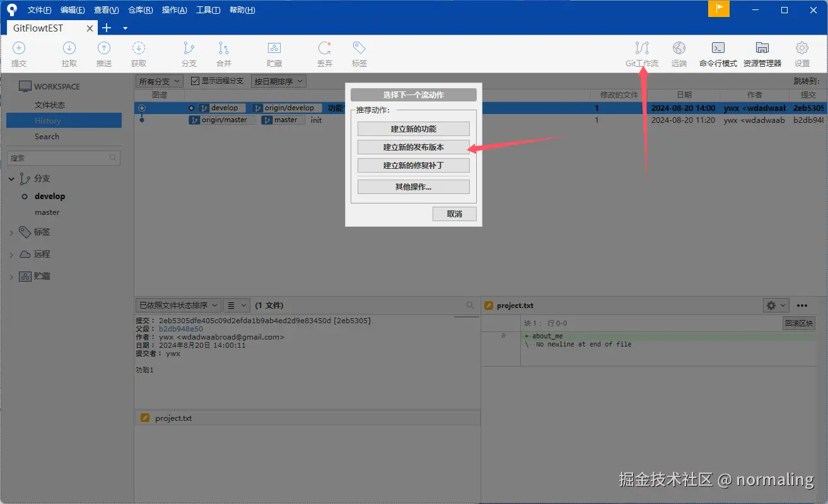Screen dimensions: 828x504
Task: Click the origin/develop branch label
Action: tap(287, 108)
